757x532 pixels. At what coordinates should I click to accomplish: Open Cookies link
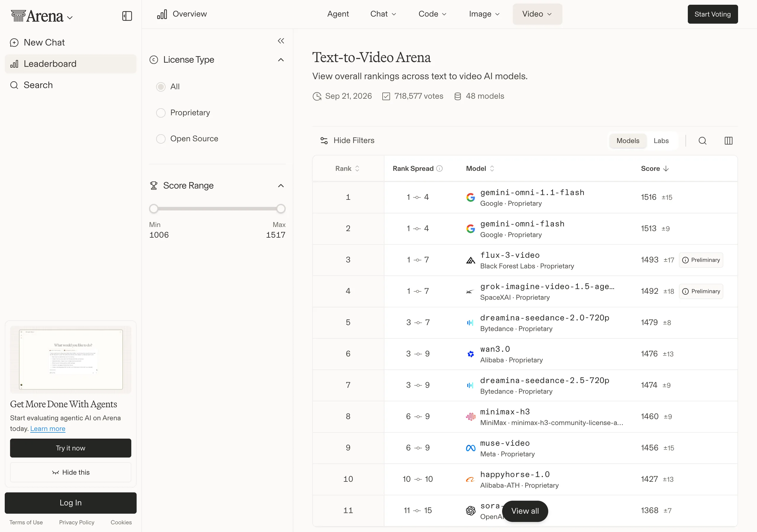click(121, 523)
